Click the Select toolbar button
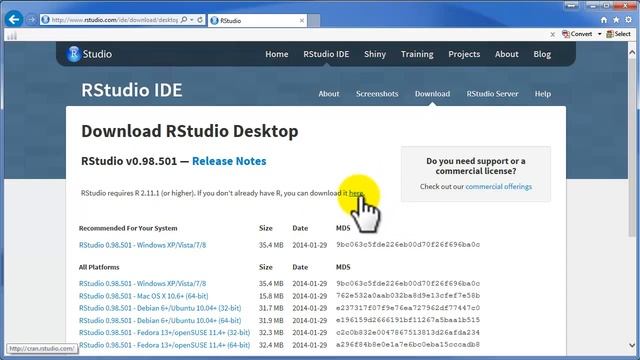Image resolution: width=640 pixels, height=360 pixels. click(x=619, y=34)
